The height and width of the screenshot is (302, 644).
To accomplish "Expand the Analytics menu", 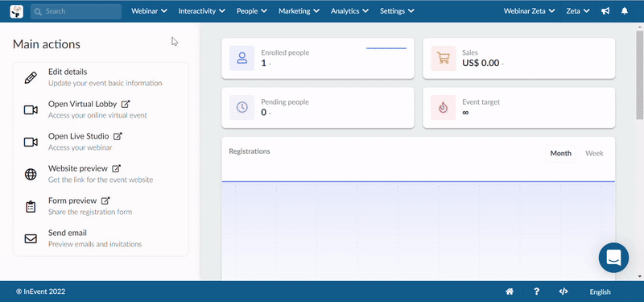I will pyautogui.click(x=349, y=11).
